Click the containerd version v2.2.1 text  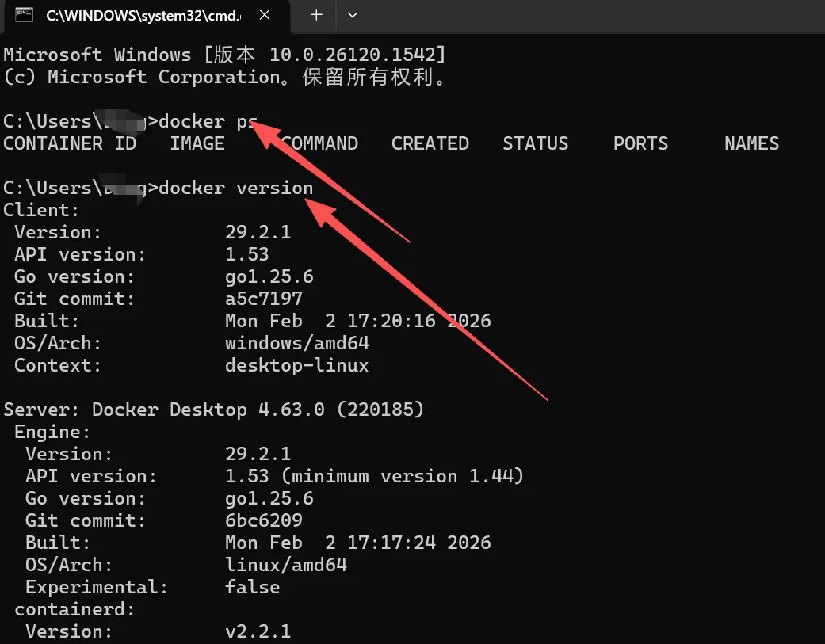click(258, 632)
